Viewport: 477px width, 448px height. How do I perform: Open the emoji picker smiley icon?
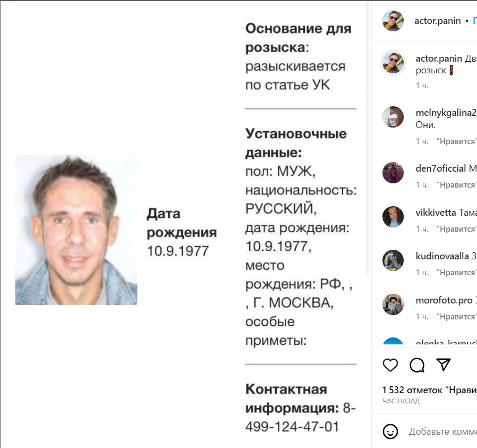pos(390,432)
